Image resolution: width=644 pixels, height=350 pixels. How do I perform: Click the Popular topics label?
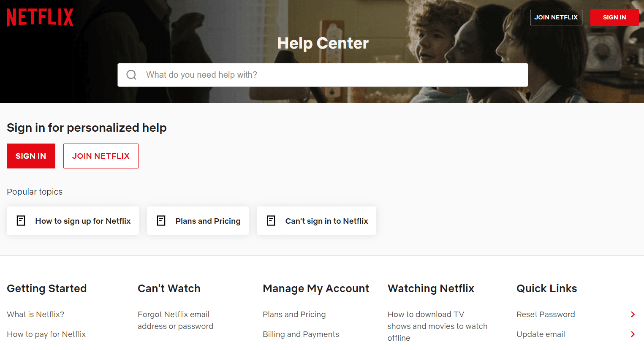tap(35, 192)
